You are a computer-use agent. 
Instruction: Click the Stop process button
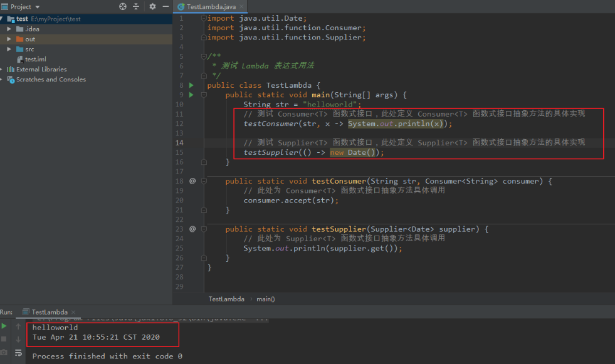tap(4, 340)
